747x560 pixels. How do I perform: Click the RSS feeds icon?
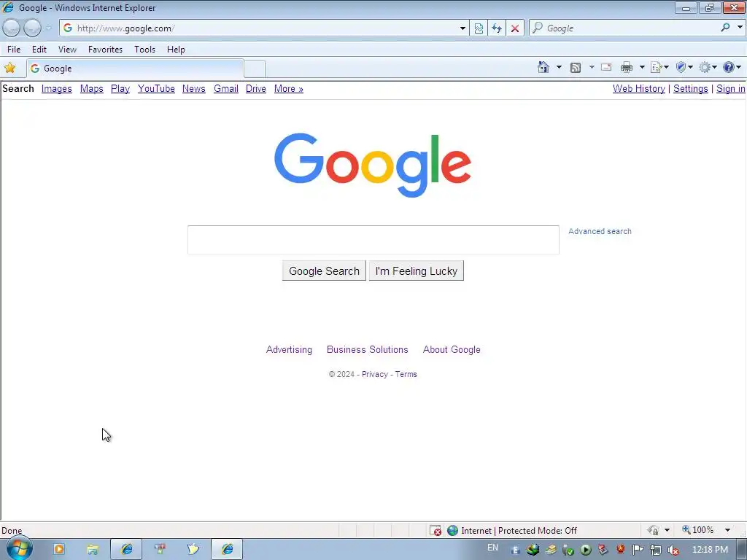576,68
